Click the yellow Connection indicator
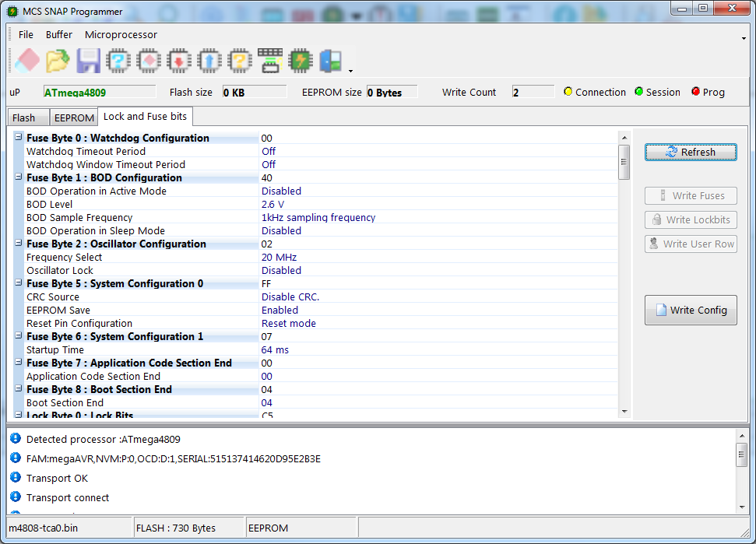Screen dimensions: 756x544 568,92
